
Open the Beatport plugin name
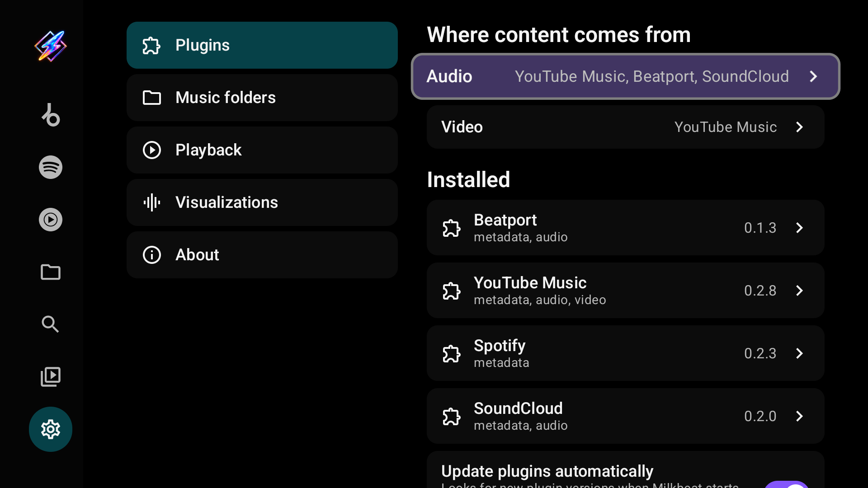pyautogui.click(x=505, y=220)
